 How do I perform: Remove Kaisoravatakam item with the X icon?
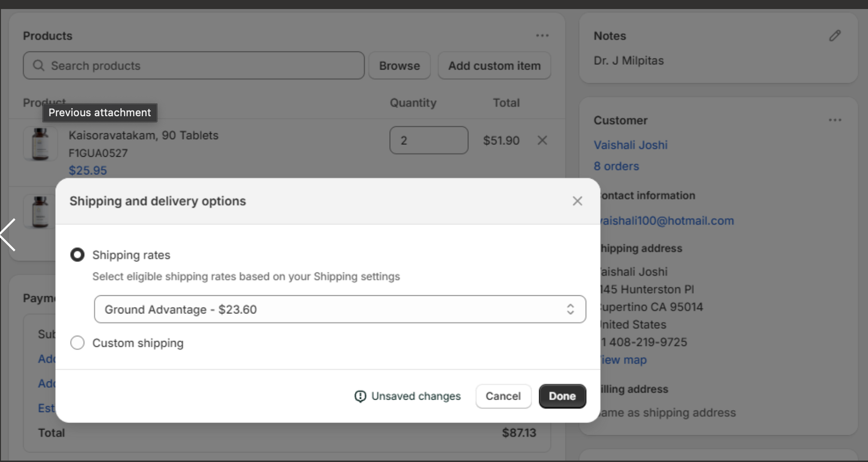(x=542, y=141)
